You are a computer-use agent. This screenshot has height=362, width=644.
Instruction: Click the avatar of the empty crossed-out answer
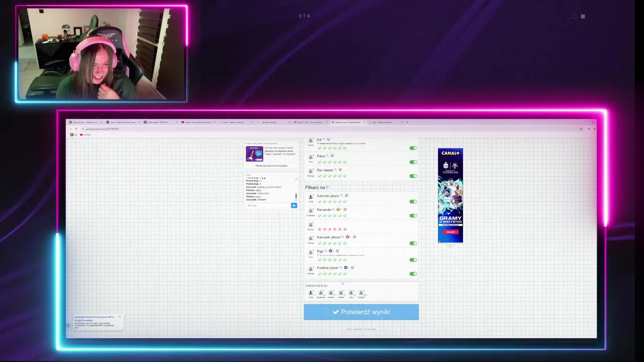pyautogui.click(x=311, y=225)
